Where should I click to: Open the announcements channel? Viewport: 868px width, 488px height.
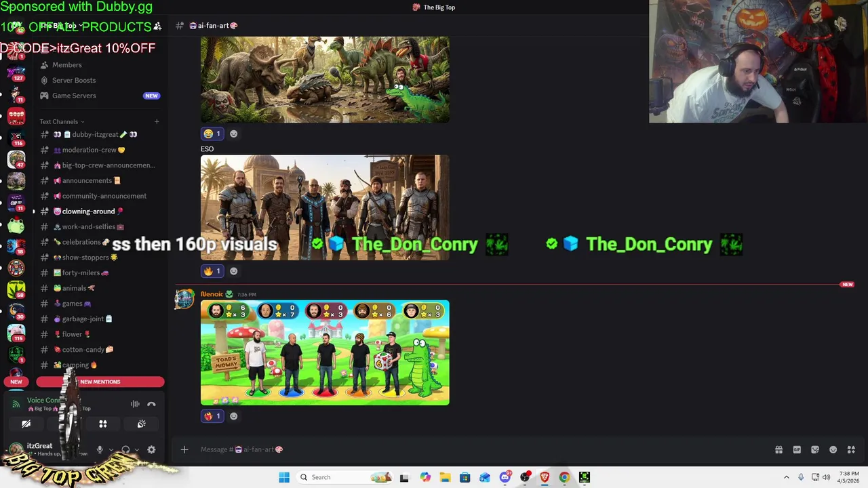click(100, 181)
